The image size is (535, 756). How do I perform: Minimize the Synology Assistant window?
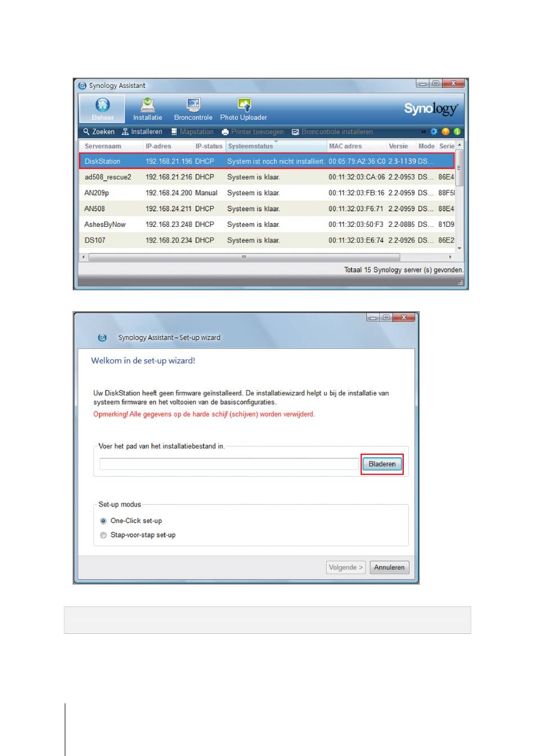click(422, 83)
